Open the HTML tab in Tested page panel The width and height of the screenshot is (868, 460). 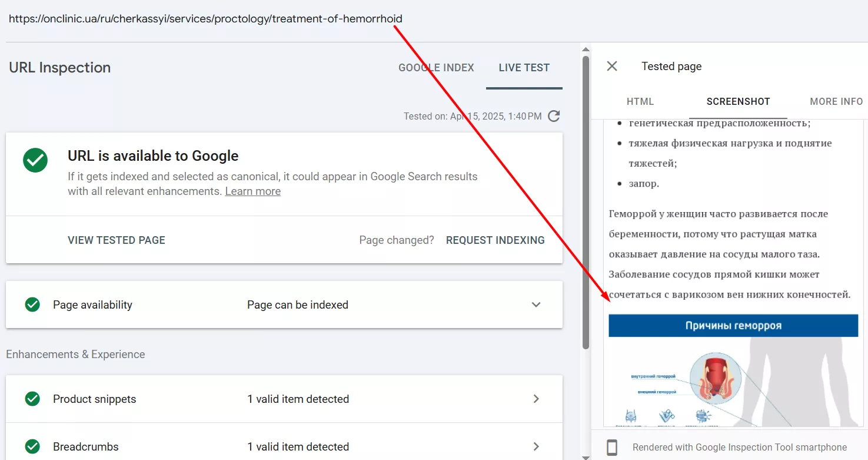(x=640, y=101)
